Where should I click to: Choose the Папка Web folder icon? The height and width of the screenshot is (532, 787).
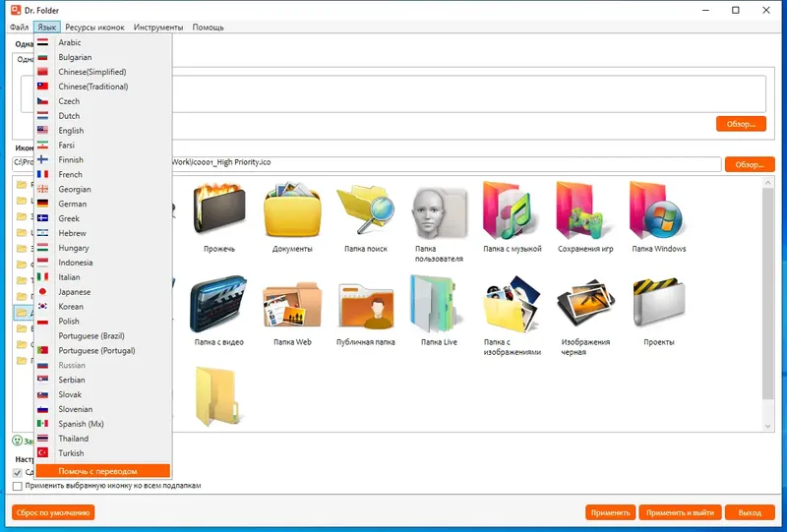292,305
